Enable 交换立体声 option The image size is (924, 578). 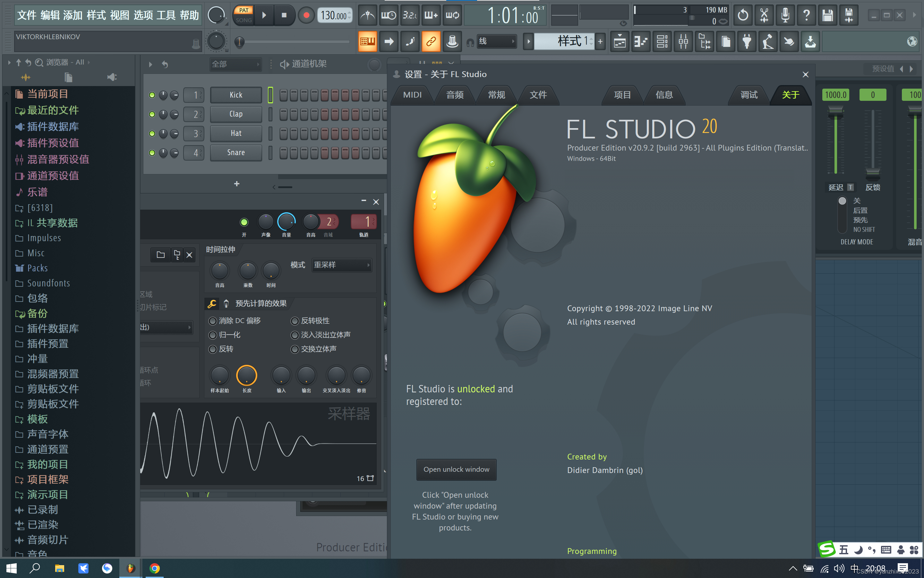(x=295, y=349)
